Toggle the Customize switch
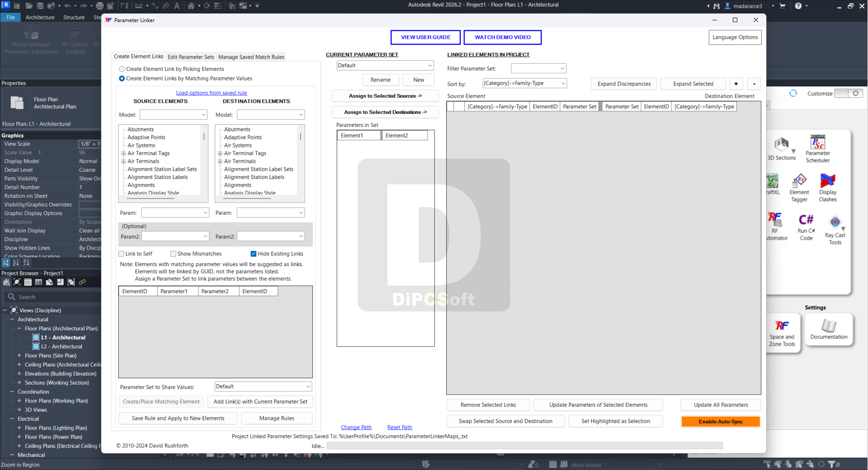 [848, 93]
